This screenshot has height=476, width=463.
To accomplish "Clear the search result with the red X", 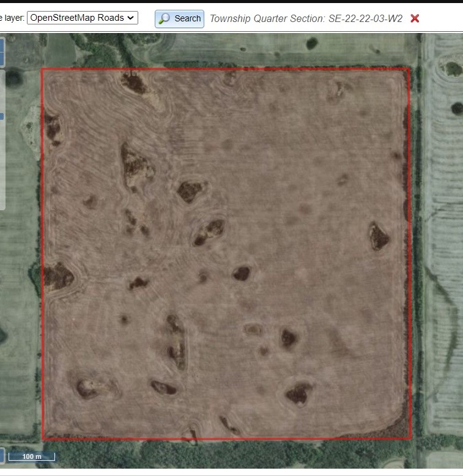I will [415, 18].
